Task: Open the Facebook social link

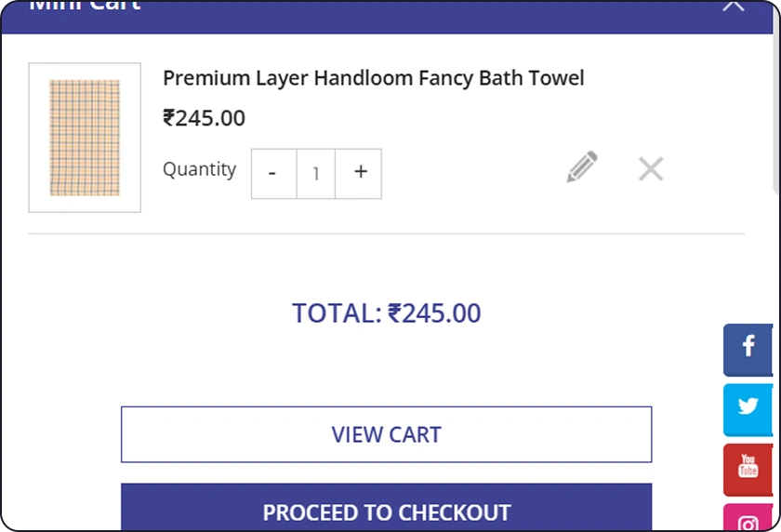Action: coord(748,350)
